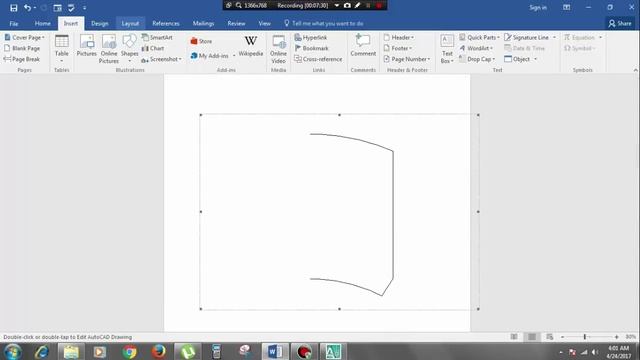The width and height of the screenshot is (640, 360).
Task: Expand the Quick Parts dropdown
Action: pos(498,38)
